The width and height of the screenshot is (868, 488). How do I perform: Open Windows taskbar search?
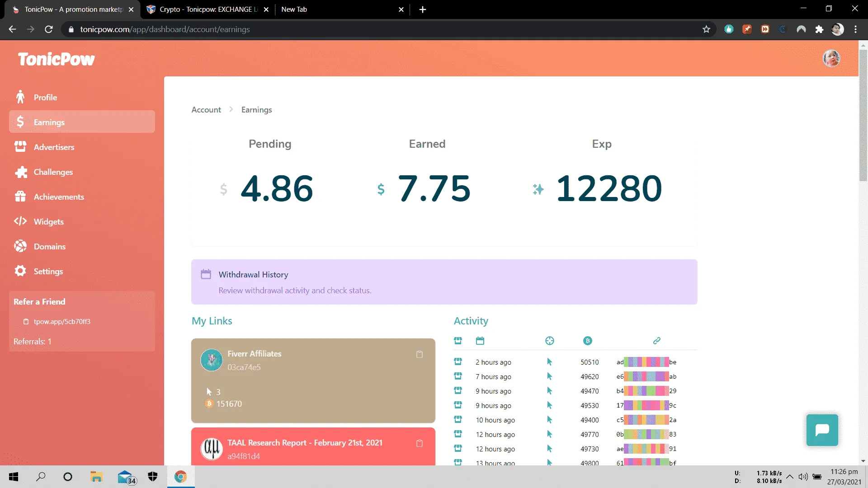pos(41,477)
